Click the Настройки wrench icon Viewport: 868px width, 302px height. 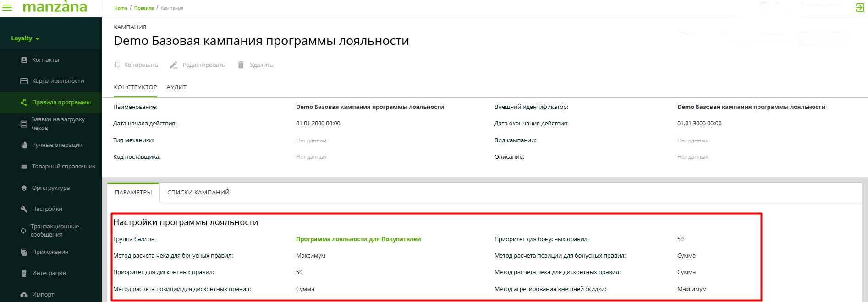pyautogui.click(x=24, y=209)
